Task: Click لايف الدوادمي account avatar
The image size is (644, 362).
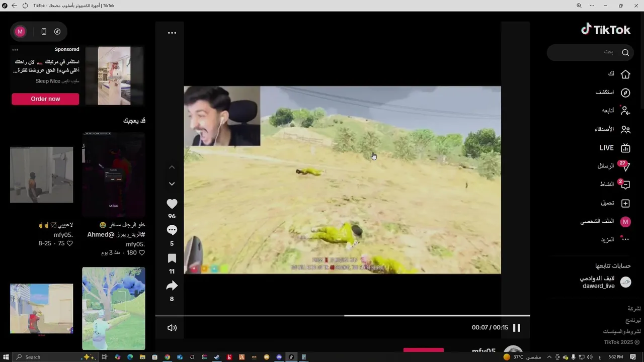Action: tap(625, 282)
